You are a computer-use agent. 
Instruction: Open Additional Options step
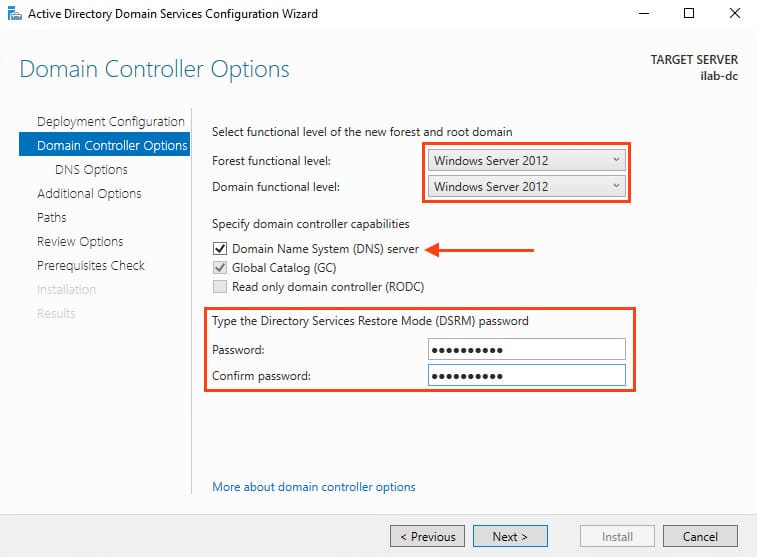click(89, 194)
